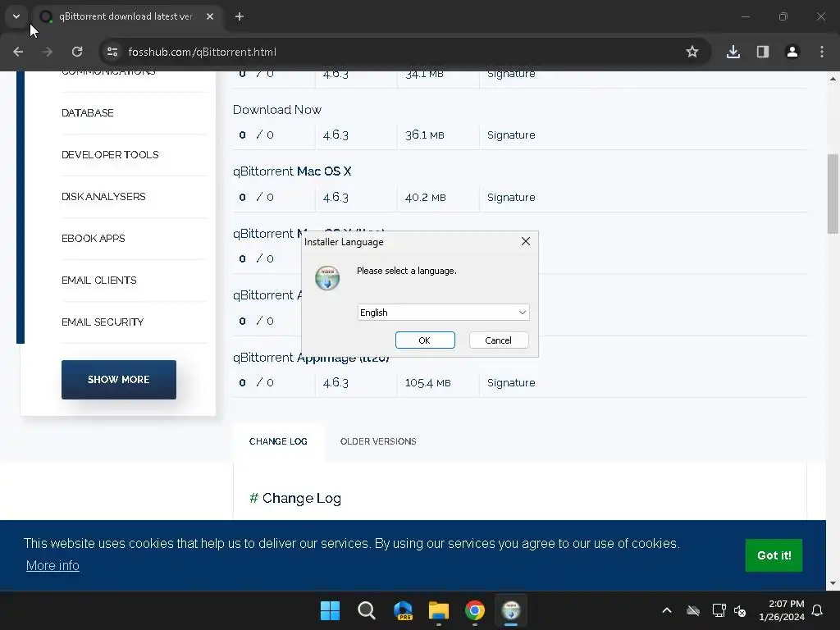
Task: Open File Explorer from taskbar
Action: point(439,610)
